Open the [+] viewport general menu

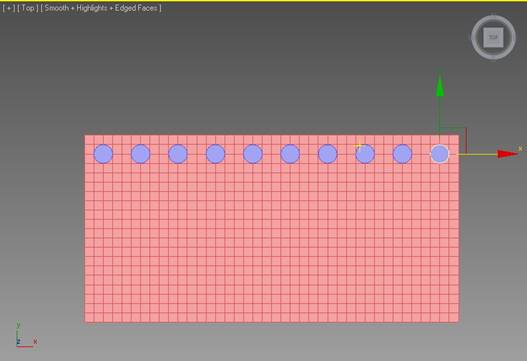click(x=9, y=8)
